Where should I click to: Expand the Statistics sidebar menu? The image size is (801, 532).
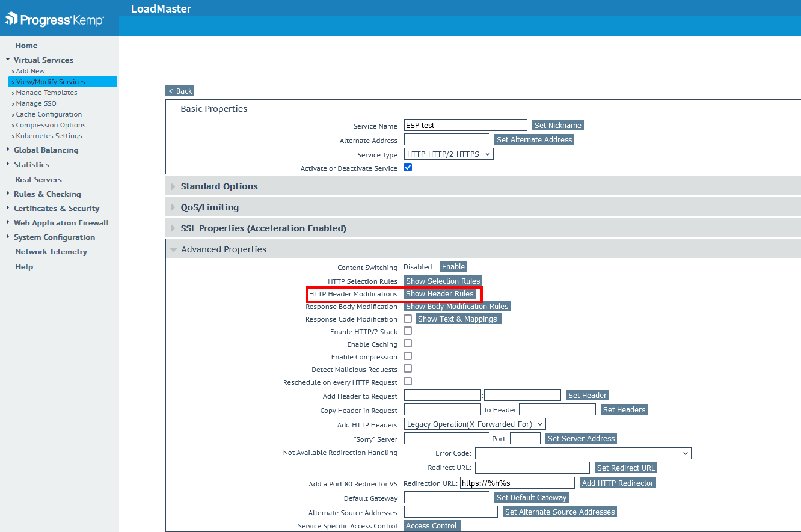[x=31, y=165]
